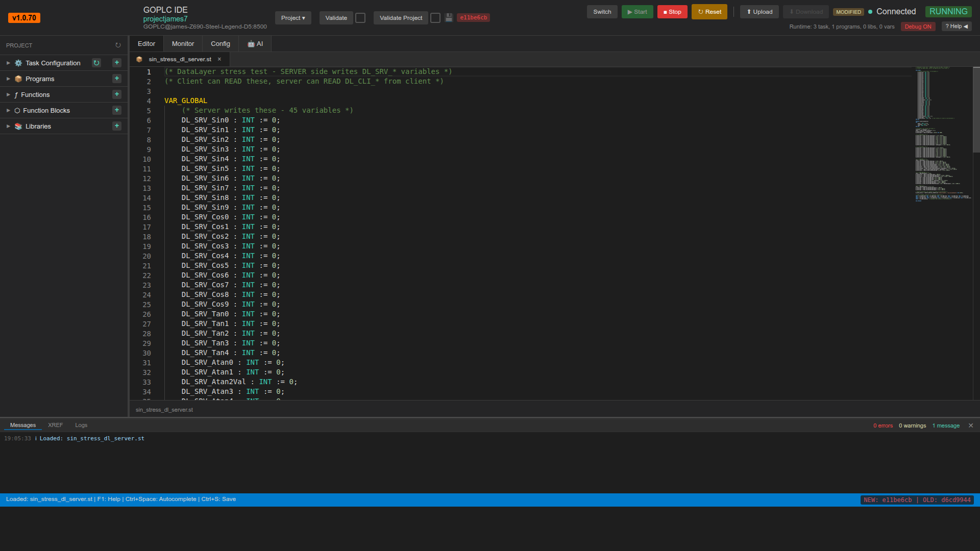Expand the Function Blocks node

coord(8,111)
